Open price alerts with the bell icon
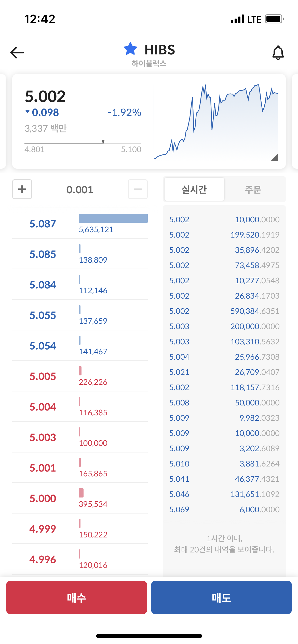The width and height of the screenshot is (298, 644). pyautogui.click(x=278, y=53)
